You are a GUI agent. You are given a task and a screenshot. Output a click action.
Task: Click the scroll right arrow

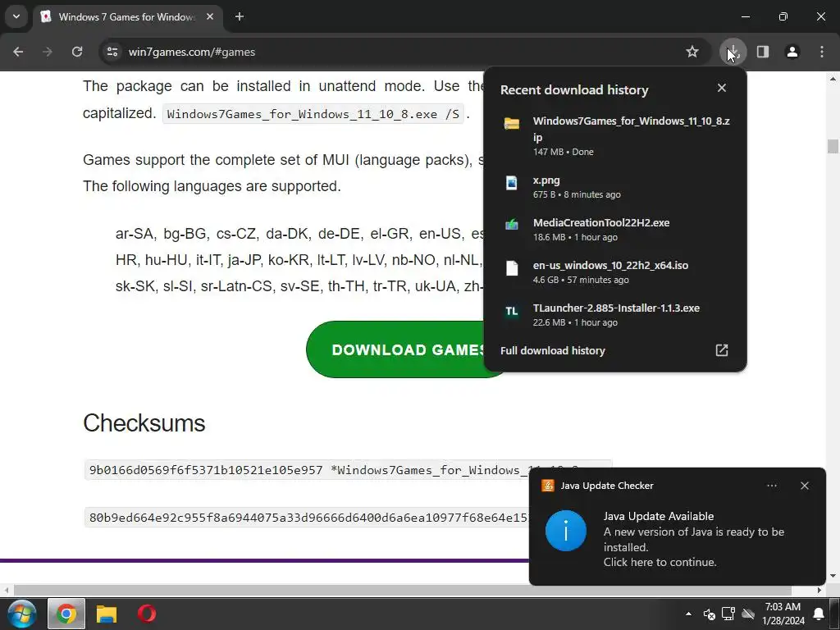(x=819, y=591)
